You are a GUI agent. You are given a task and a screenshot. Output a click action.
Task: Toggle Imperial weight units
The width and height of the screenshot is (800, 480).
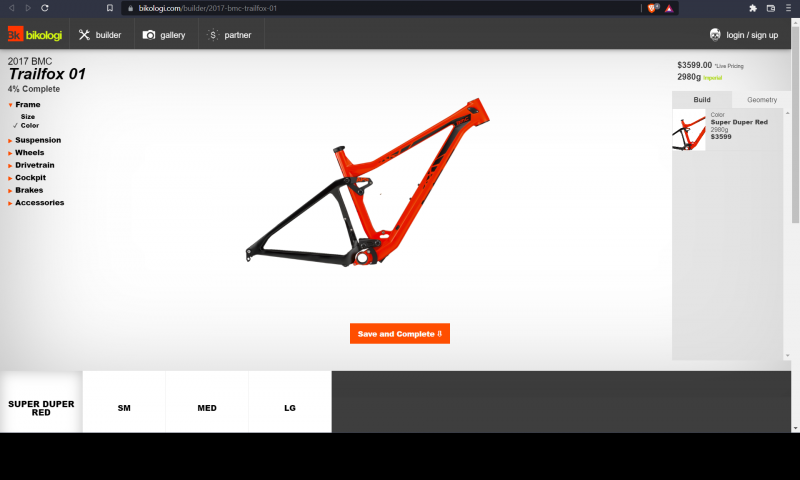click(713, 78)
